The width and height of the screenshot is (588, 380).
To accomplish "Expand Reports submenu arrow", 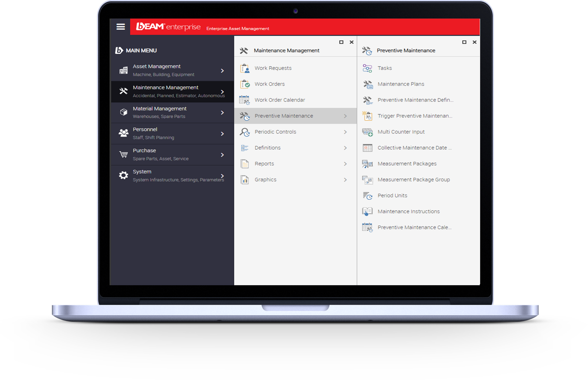I will pyautogui.click(x=345, y=164).
